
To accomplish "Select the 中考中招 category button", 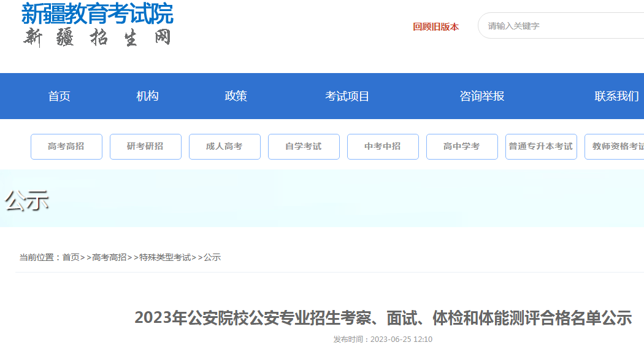I will pos(383,146).
